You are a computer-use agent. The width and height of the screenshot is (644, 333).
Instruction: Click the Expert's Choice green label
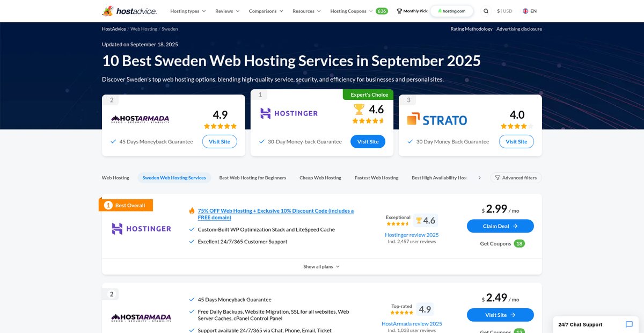pyautogui.click(x=368, y=95)
